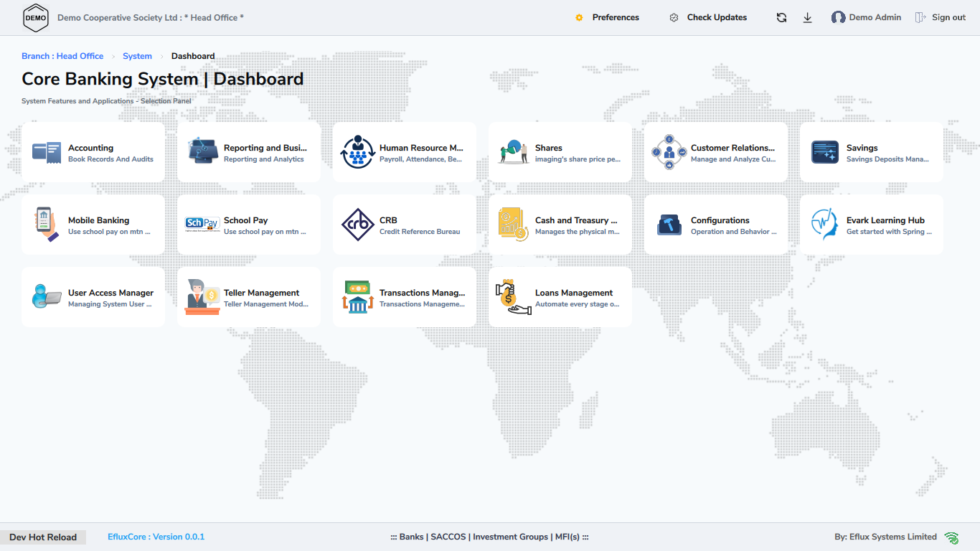Open the CRB Credit Reference Bureau icon
980x551 pixels.
click(358, 225)
